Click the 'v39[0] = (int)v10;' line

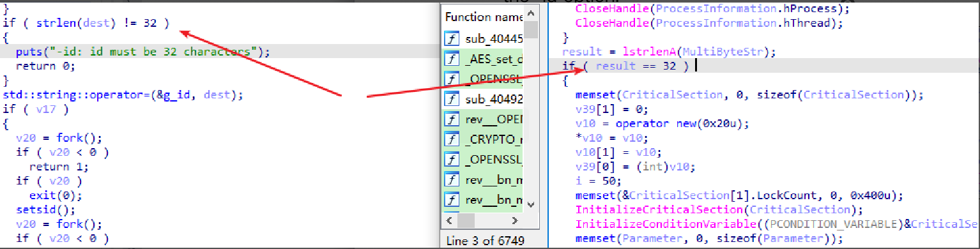point(632,167)
